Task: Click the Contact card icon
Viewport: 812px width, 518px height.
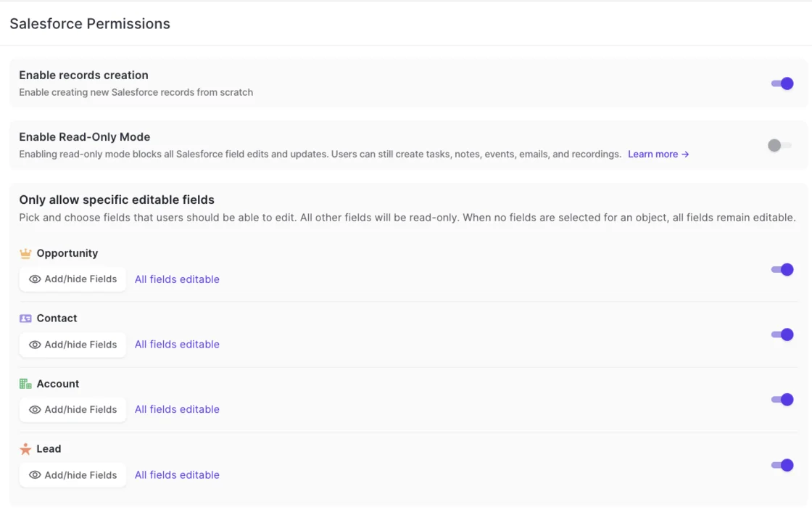Action: (25, 318)
